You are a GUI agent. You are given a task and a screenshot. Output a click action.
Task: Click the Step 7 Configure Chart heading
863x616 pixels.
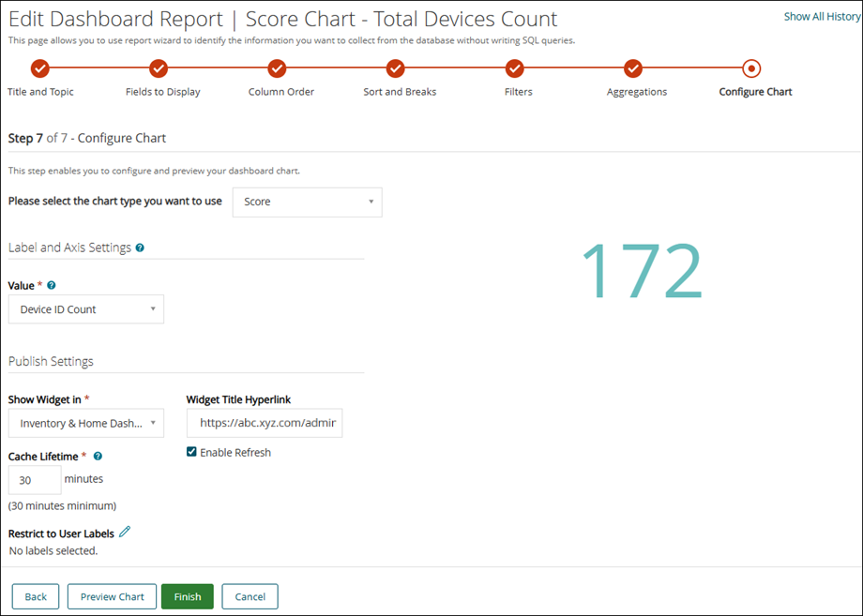[86, 137]
